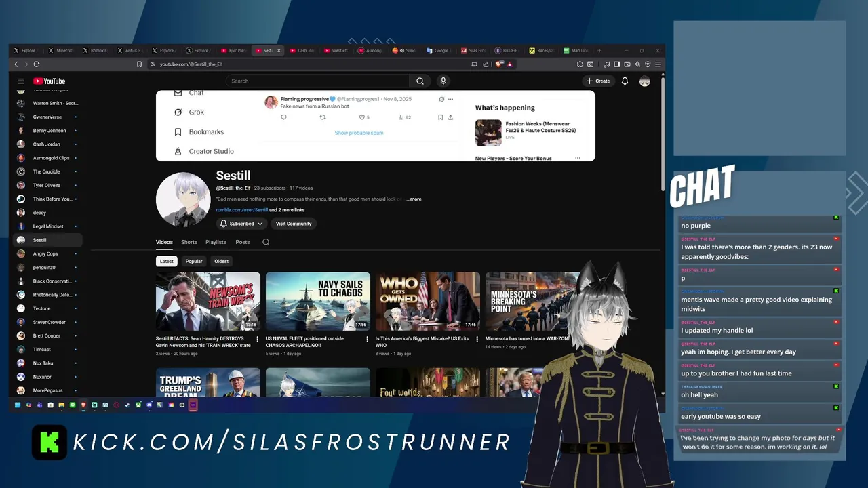868x488 pixels.
Task: Click the Brave browser icon in taskbar
Action: (83, 405)
